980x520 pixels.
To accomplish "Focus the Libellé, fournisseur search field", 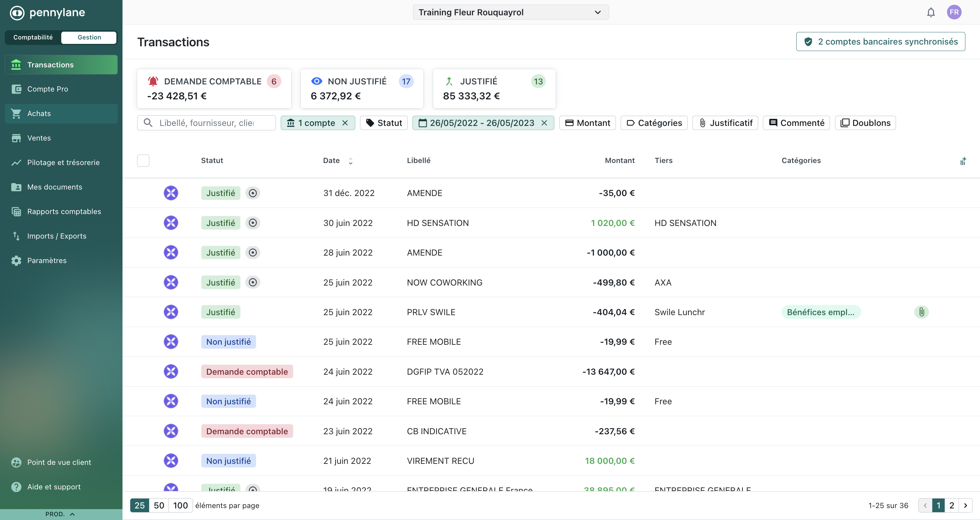I will tap(207, 123).
